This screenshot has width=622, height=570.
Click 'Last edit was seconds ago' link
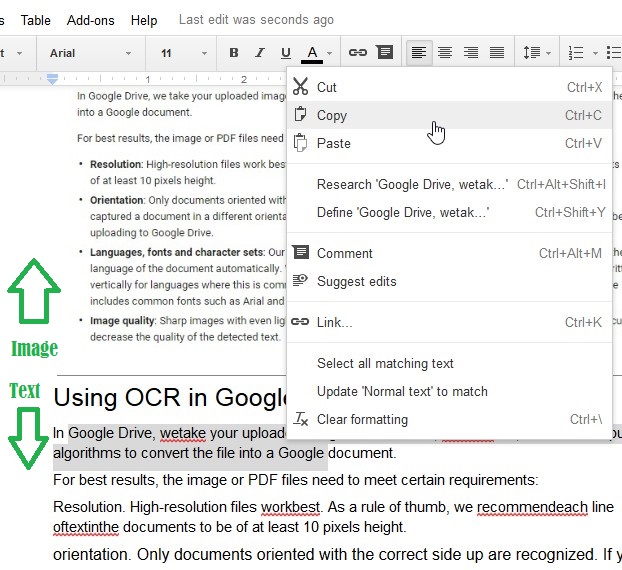pos(256,19)
